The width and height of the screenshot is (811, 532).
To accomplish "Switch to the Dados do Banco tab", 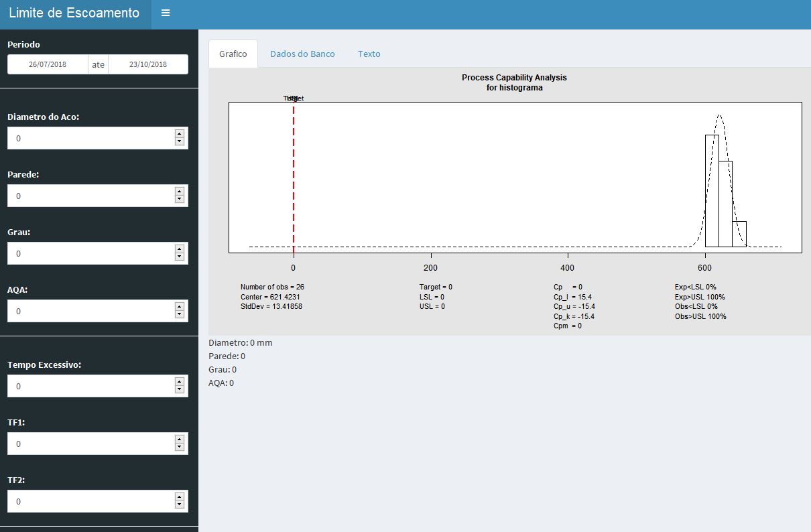I will pos(302,53).
